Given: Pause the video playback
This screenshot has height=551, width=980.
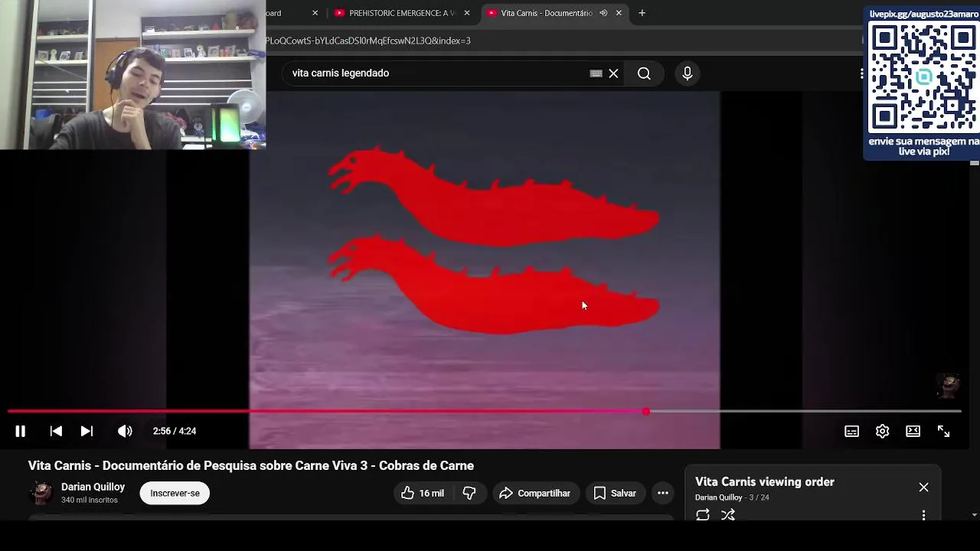Looking at the screenshot, I should point(21,431).
